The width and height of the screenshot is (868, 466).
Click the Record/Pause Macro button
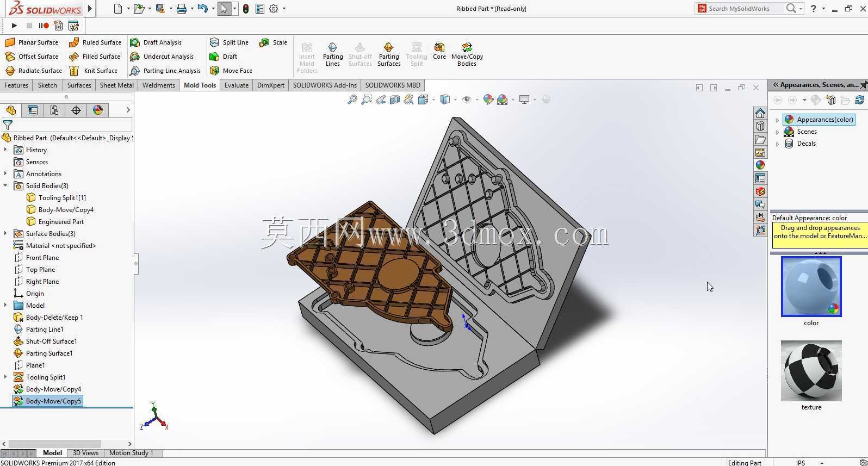[44, 26]
